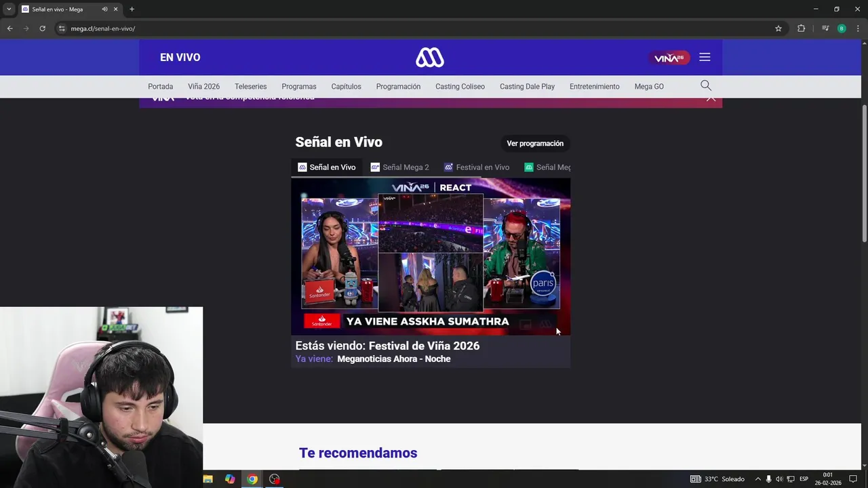Open Teleseries navigation item
Image resolution: width=868 pixels, height=488 pixels.
tap(251, 87)
